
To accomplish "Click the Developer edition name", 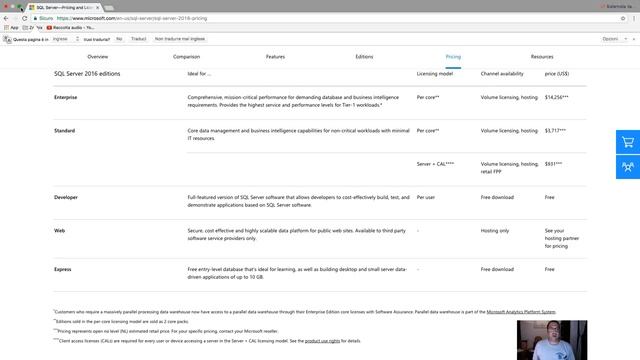I will click(x=66, y=198).
